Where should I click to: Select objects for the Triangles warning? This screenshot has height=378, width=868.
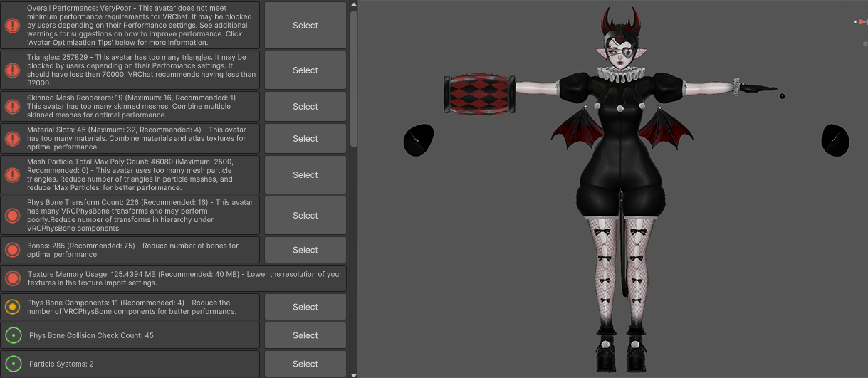[305, 70]
